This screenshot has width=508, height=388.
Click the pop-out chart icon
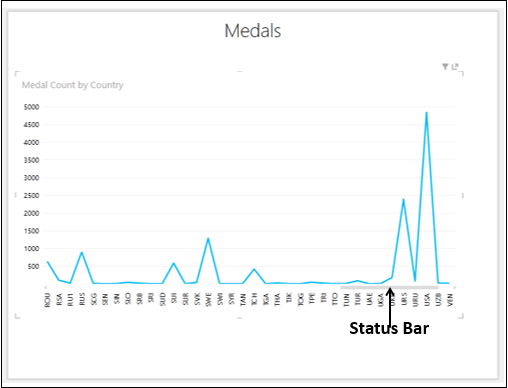pyautogui.click(x=455, y=67)
